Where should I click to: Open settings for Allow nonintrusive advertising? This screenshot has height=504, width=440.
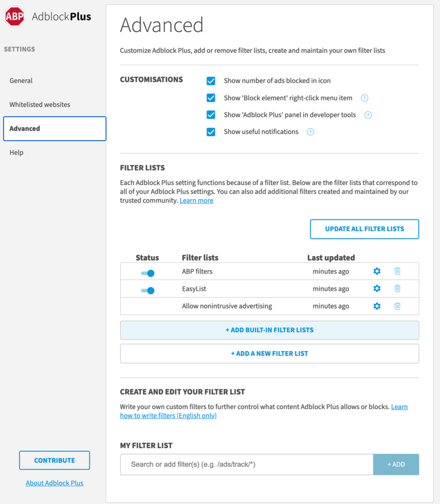(x=377, y=306)
